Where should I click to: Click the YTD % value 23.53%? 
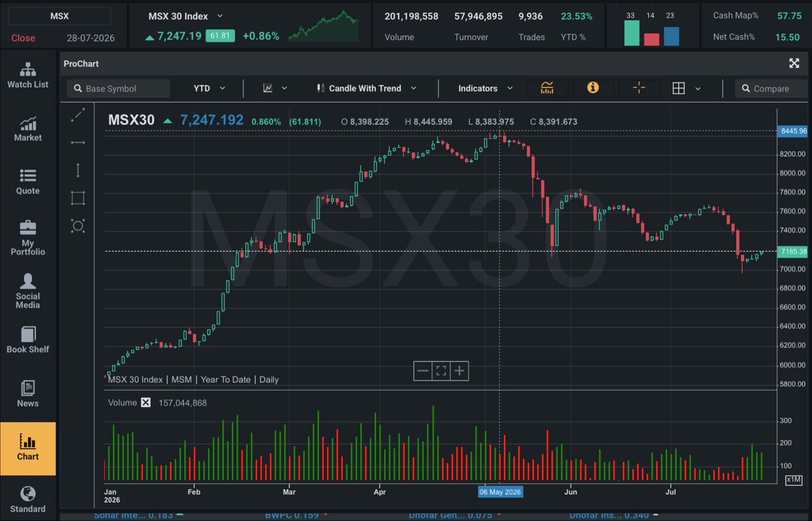click(576, 16)
